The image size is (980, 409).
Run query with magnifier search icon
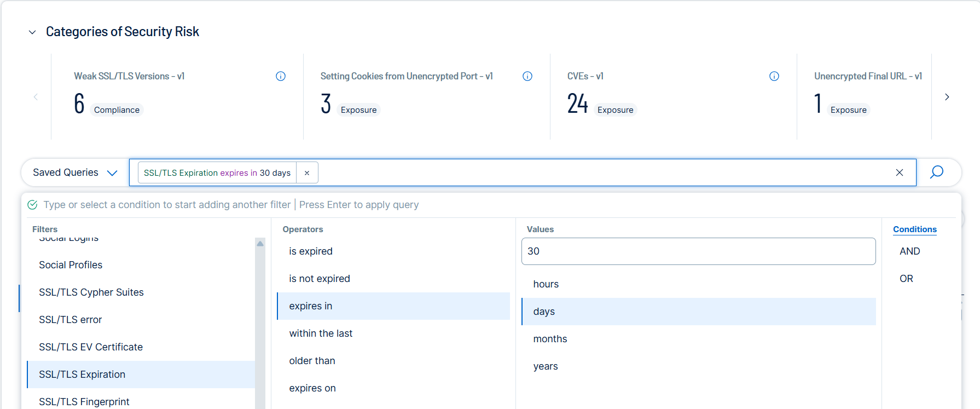point(937,172)
